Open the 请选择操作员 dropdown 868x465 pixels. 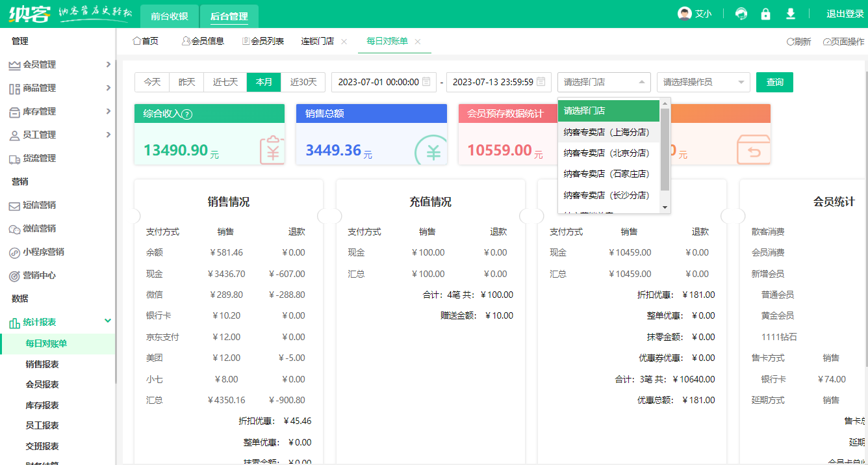click(x=704, y=82)
